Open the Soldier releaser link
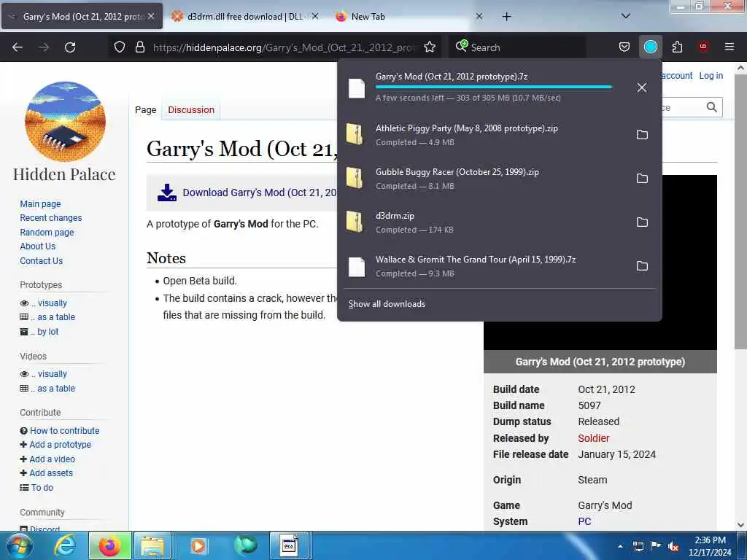The image size is (747, 560). pos(594,438)
